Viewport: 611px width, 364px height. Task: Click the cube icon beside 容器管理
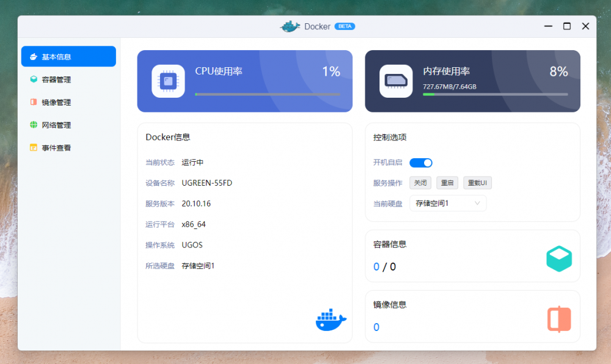(x=34, y=79)
